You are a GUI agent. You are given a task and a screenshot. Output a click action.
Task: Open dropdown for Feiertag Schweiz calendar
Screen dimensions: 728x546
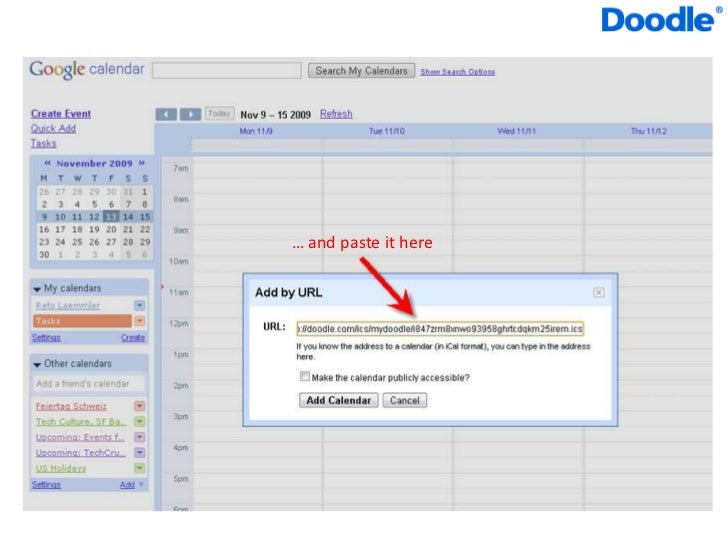[x=139, y=406]
